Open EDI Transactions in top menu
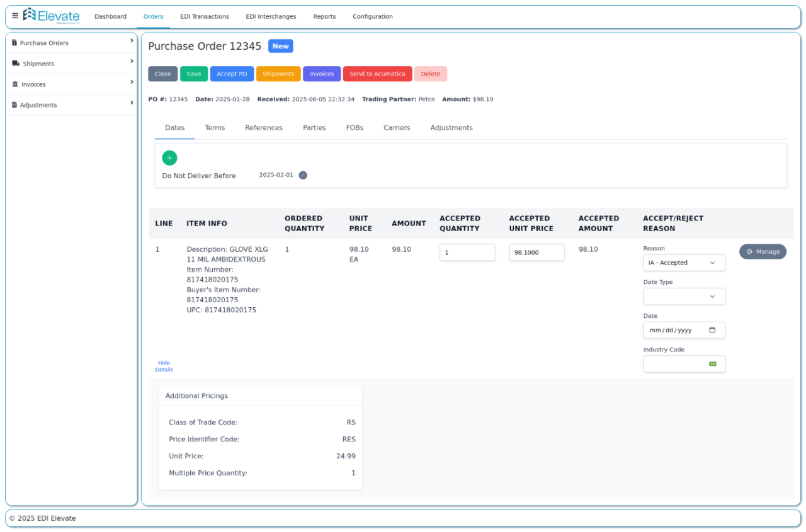Image resolution: width=806 pixels, height=532 pixels. click(204, 16)
